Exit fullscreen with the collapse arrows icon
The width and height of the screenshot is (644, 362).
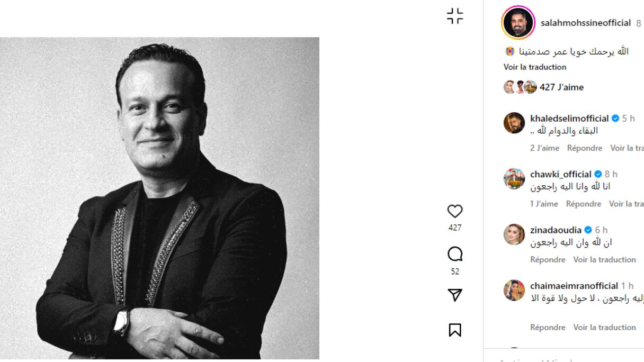coord(454,16)
